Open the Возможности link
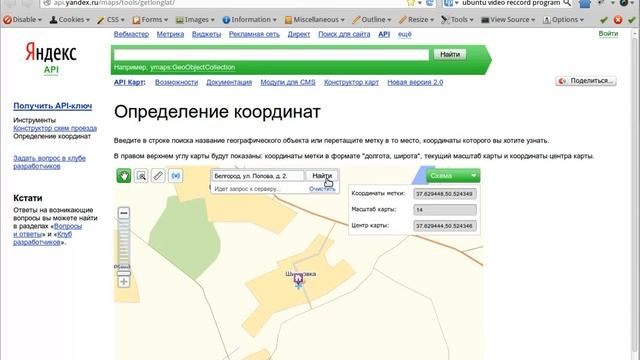This screenshot has height=360, width=640. point(176,82)
